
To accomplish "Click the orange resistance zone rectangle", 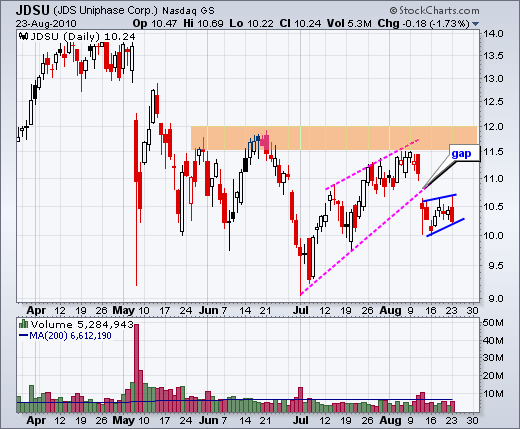I will tap(334, 138).
